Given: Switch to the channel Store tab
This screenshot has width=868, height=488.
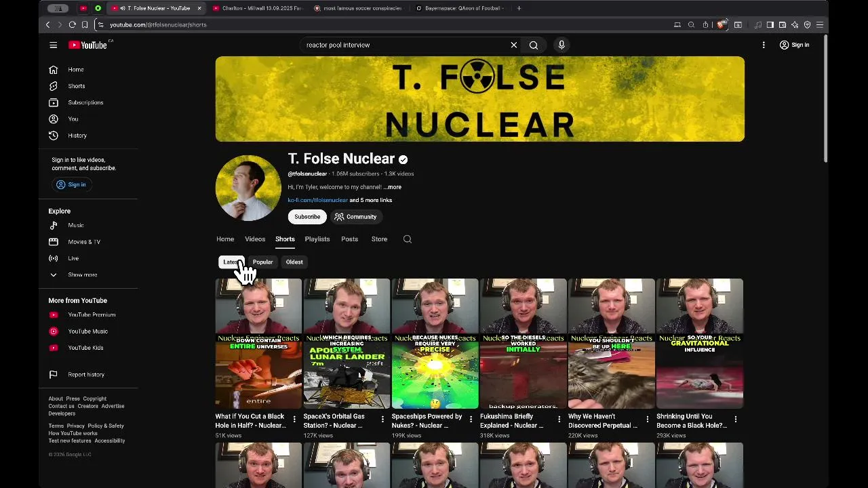Looking at the screenshot, I should [x=379, y=239].
